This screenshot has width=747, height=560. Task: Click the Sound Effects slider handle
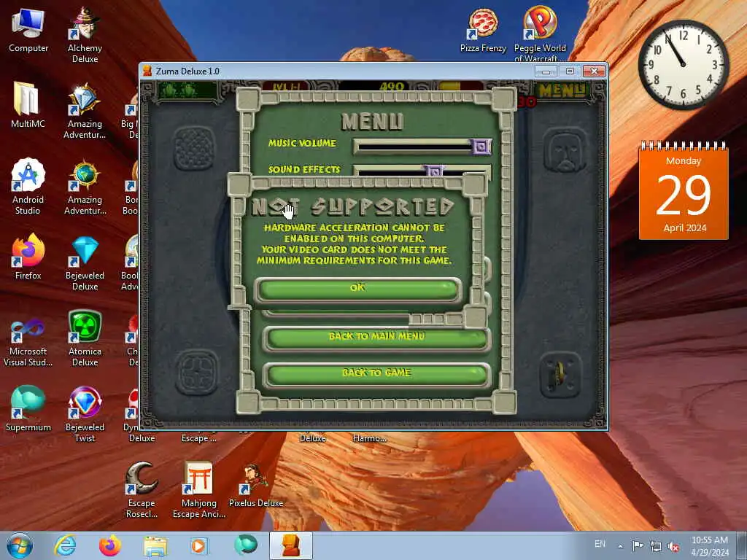(434, 171)
